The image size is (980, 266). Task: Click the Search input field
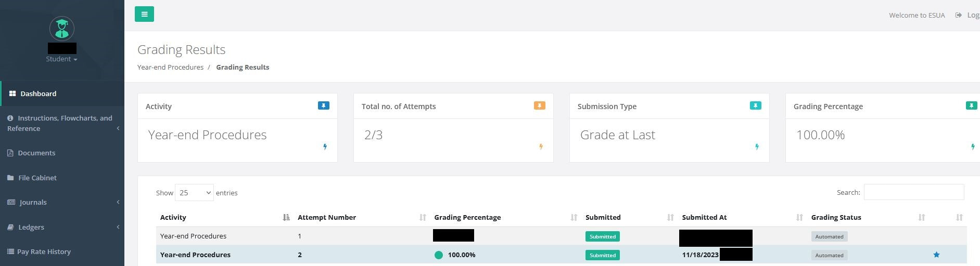pos(913,192)
